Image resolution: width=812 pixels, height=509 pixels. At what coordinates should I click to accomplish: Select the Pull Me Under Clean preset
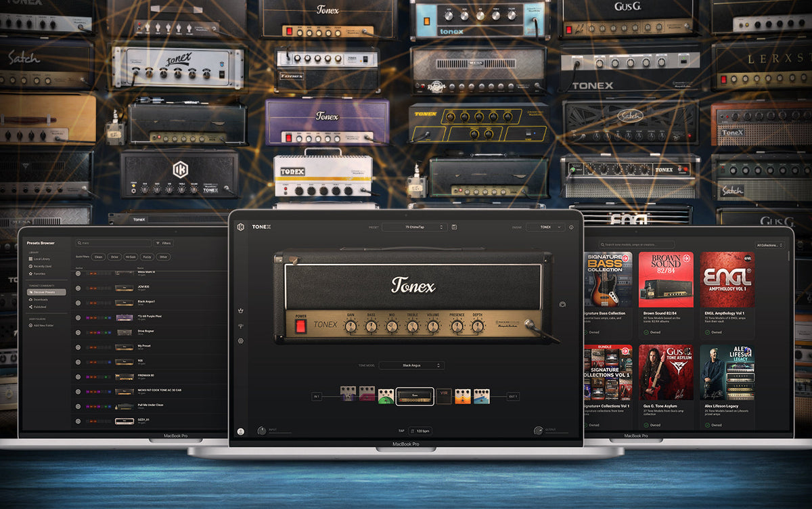149,406
